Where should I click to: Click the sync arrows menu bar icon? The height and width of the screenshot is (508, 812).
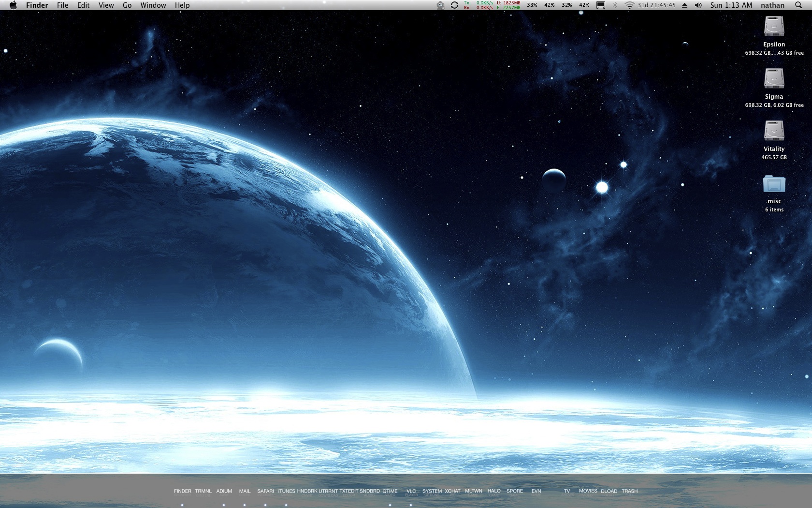[454, 5]
